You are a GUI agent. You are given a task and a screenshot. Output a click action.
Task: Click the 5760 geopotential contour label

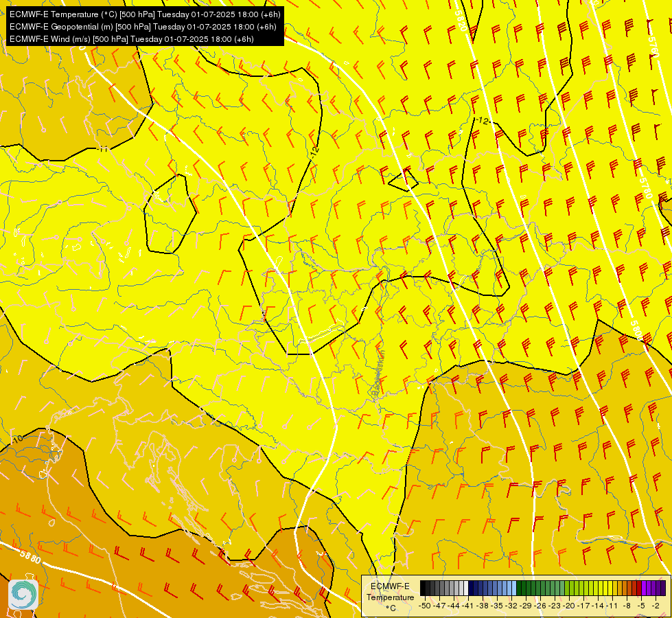tap(653, 46)
